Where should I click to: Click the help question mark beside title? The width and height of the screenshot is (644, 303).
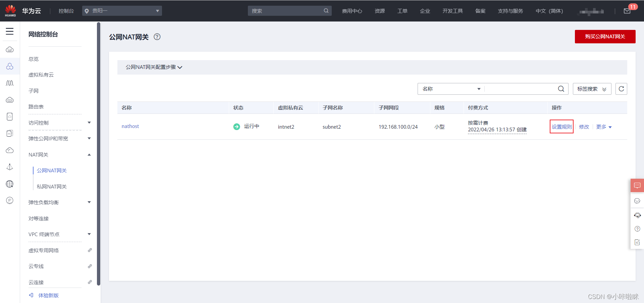(157, 37)
